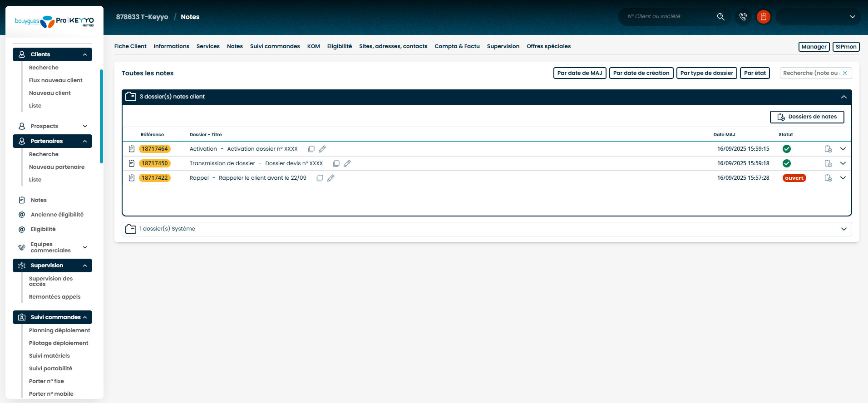Click green status check for note 18717464

click(x=787, y=149)
